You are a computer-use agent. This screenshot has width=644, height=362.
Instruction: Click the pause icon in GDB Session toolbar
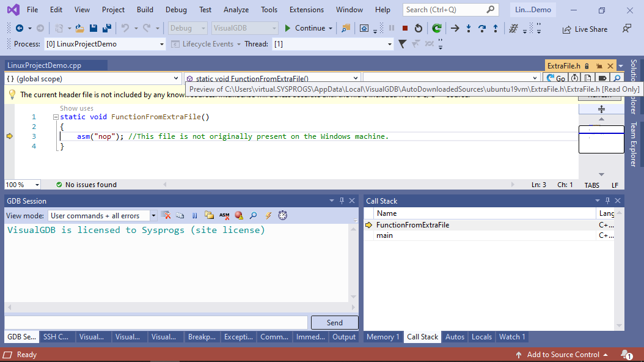195,215
